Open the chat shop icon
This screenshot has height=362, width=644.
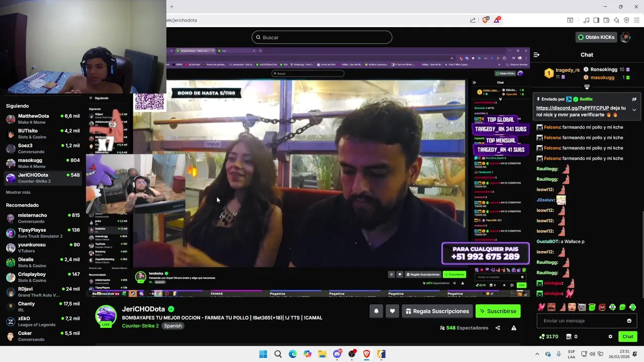[569, 337]
